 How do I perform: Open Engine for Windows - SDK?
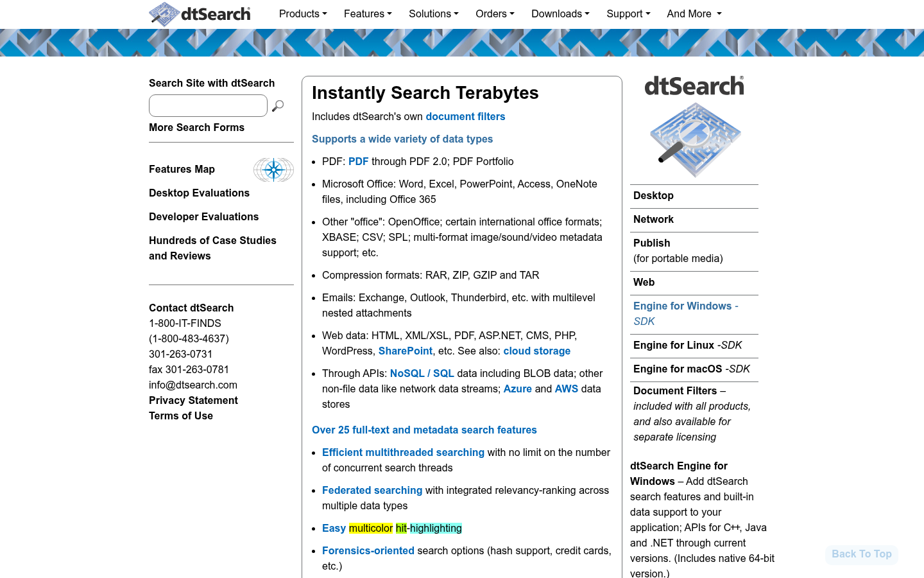686,313
